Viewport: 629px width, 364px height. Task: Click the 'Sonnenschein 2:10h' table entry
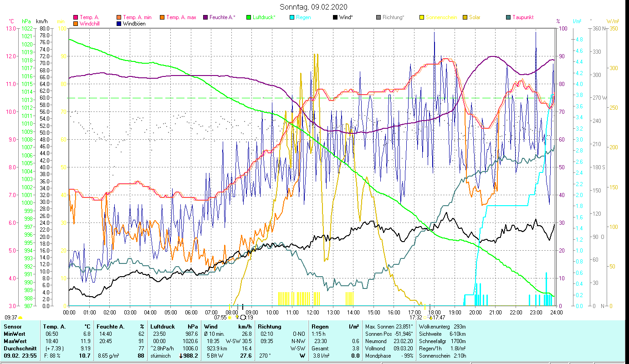coord(442,356)
